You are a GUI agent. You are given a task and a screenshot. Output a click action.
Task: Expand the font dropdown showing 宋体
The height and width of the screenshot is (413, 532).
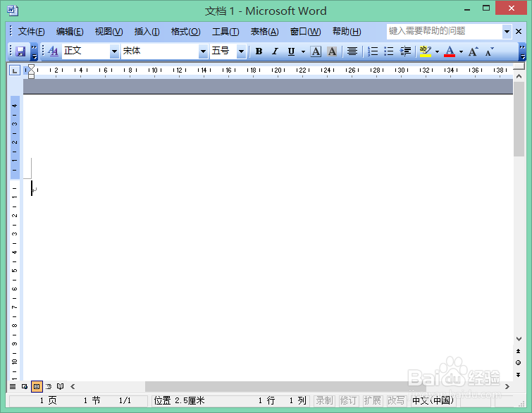[x=203, y=51]
